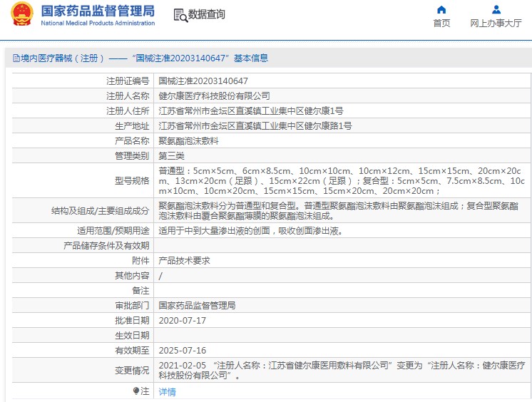Screen dimensions: 532x402
Task: Click the 管理类别 row label
Action: pos(132,155)
